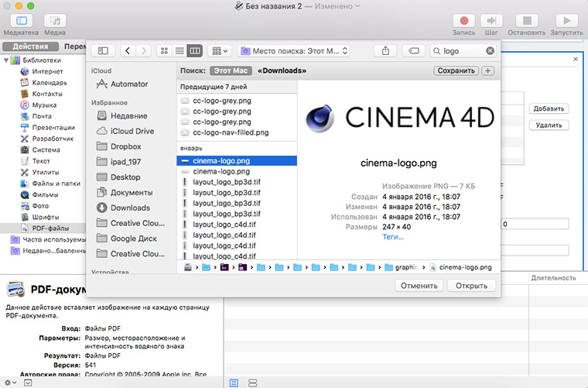Select Интернет library category
588x388 pixels.
42,71
